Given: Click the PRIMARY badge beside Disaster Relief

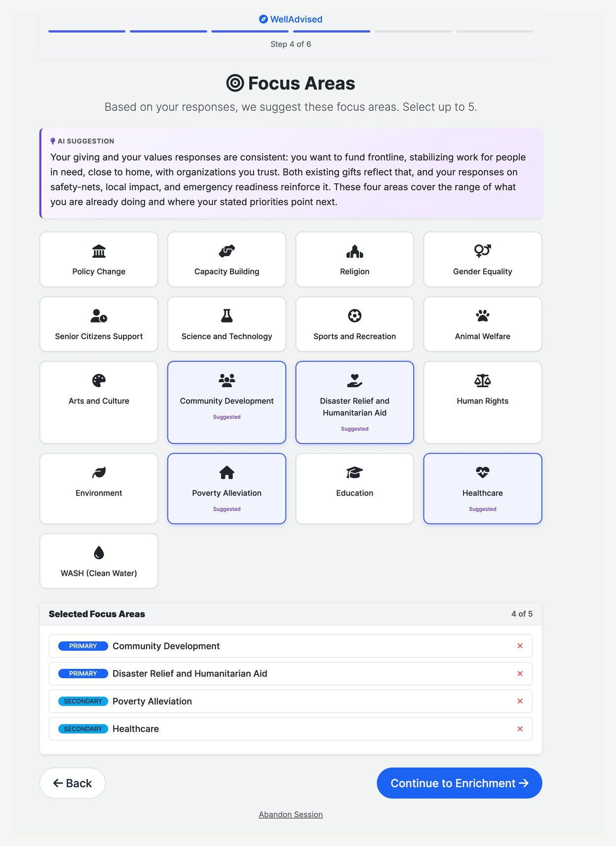Looking at the screenshot, I should coord(83,674).
